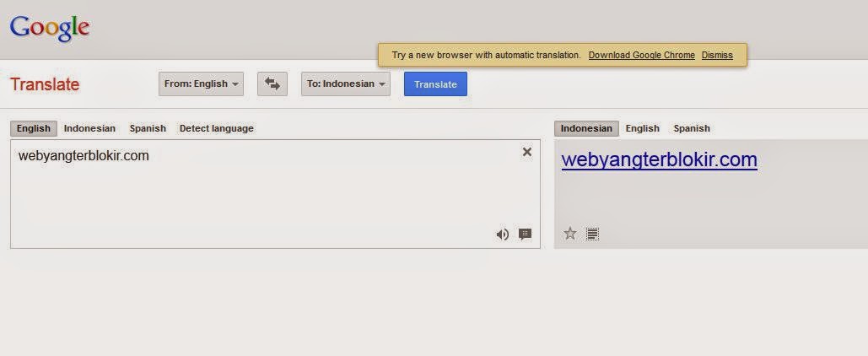Open the From: English dropdown

click(201, 84)
